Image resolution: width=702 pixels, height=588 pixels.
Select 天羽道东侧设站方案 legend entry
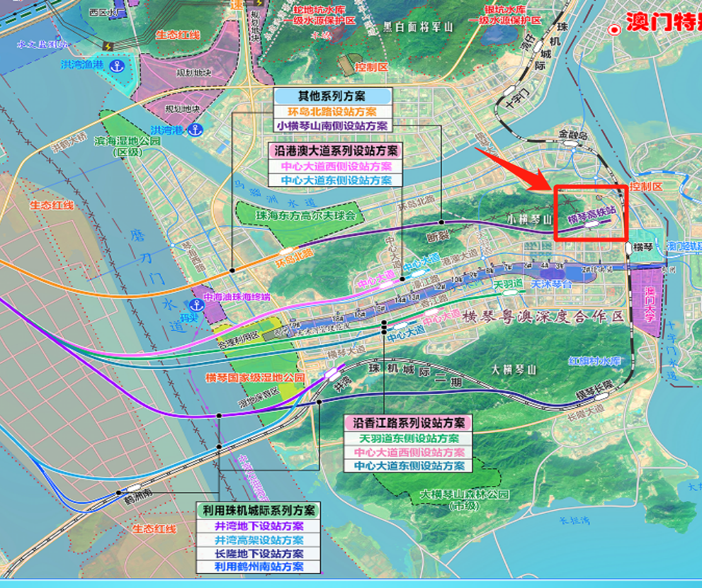409,439
